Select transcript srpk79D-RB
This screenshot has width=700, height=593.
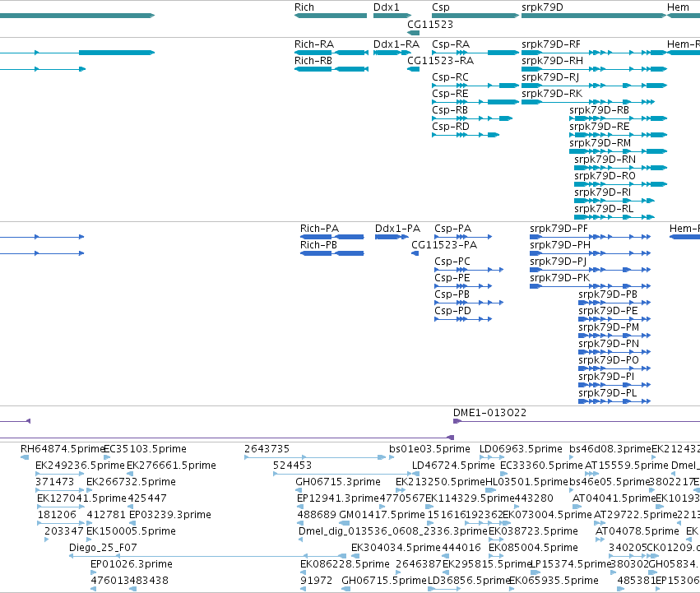[599, 110]
